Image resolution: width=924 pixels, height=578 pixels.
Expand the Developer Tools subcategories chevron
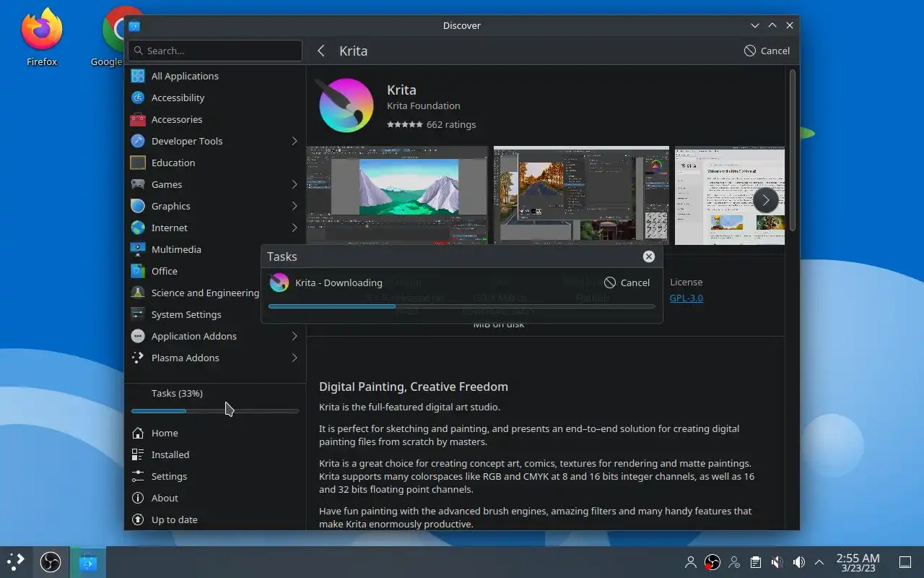click(x=295, y=141)
